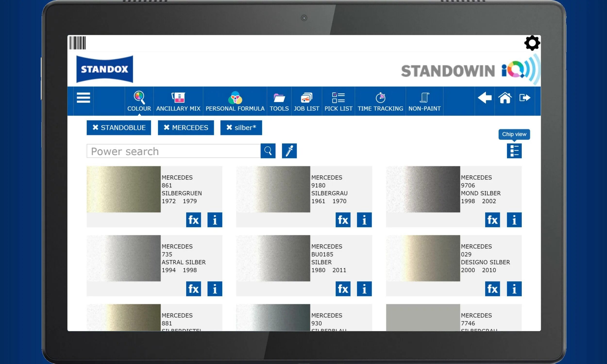Open the PERSONAL FORMULA section
Viewport: 607px width, 364px height.
pos(235,101)
